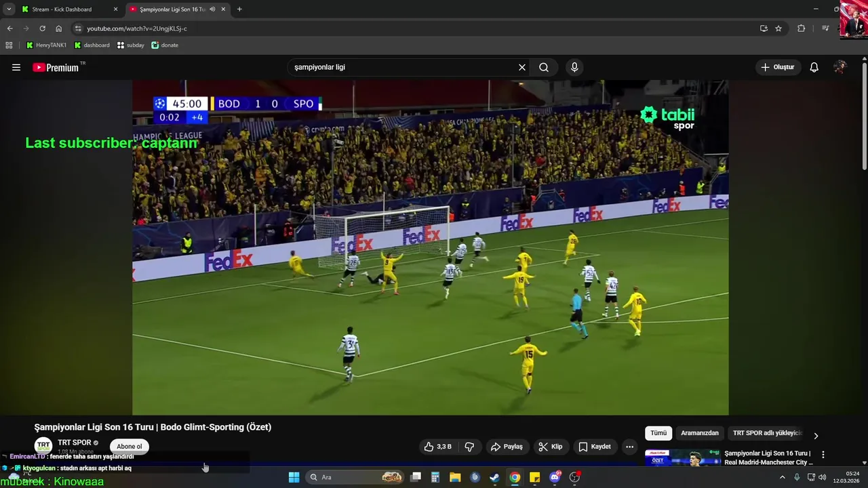Open File Explorer from the taskbar
Image resolution: width=868 pixels, height=488 pixels.
pyautogui.click(x=455, y=477)
